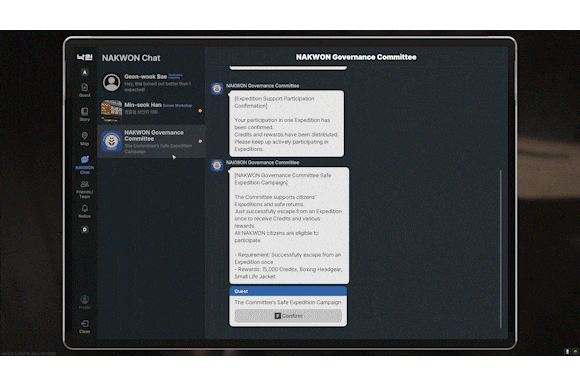580x387 pixels.
Task: Click the Confirm button on the quest card
Action: point(288,316)
